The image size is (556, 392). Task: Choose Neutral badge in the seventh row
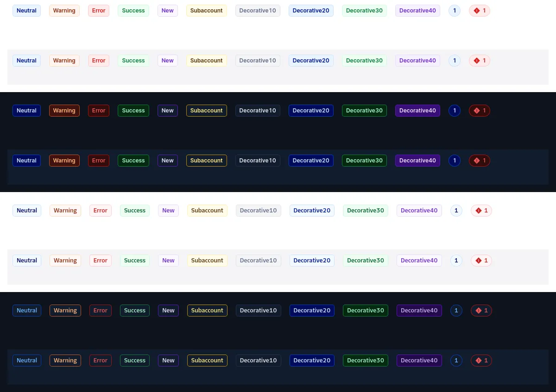(27, 311)
